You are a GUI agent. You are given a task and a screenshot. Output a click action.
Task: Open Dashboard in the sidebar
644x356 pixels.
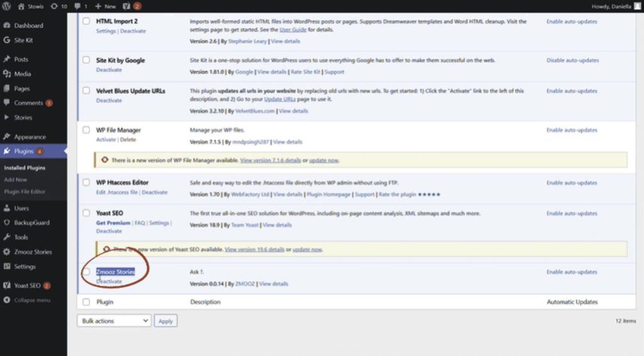coord(28,25)
